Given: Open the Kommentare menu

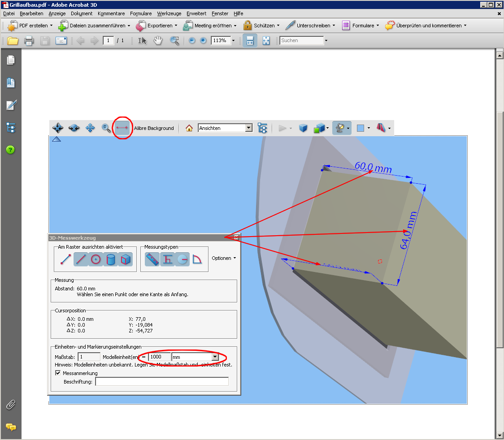Looking at the screenshot, I should 111,13.
